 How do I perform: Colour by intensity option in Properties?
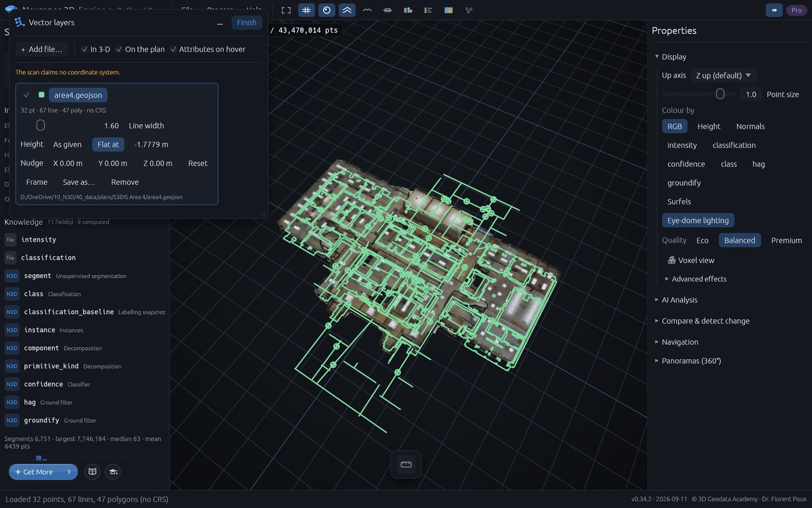pyautogui.click(x=682, y=145)
